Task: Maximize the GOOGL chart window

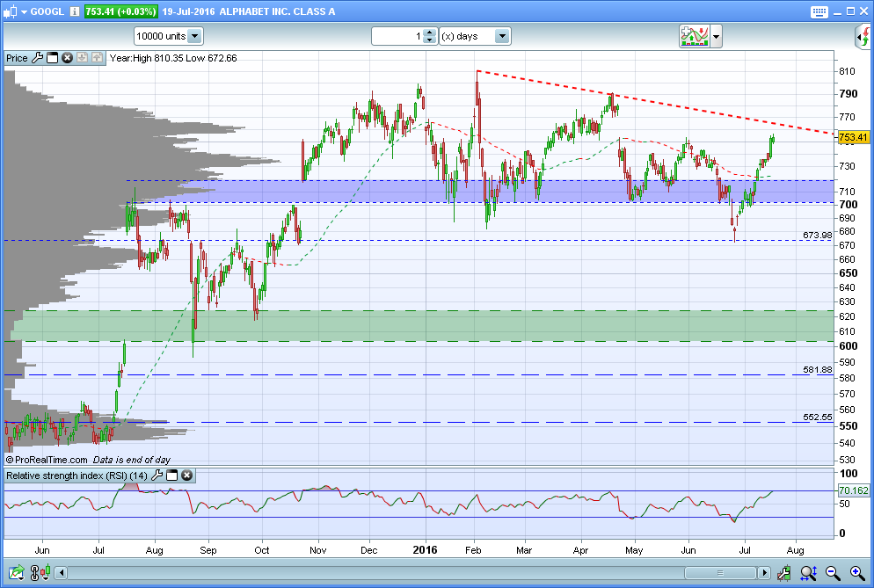Action: [850, 11]
